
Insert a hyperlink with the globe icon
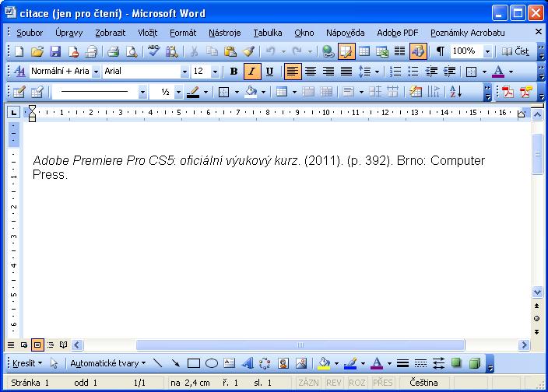(x=328, y=51)
